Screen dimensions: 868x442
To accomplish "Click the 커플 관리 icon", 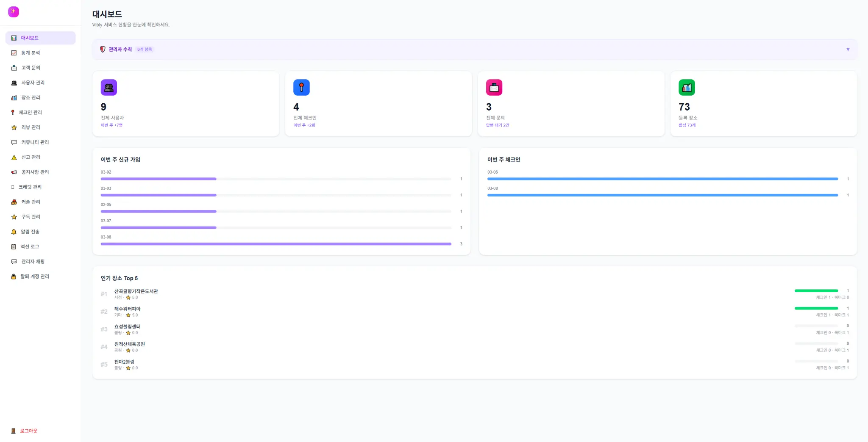I will point(14,202).
